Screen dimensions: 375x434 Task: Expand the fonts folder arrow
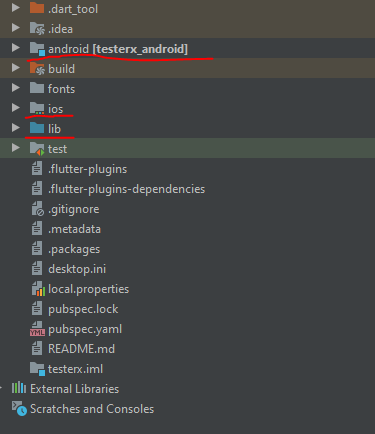pos(15,88)
